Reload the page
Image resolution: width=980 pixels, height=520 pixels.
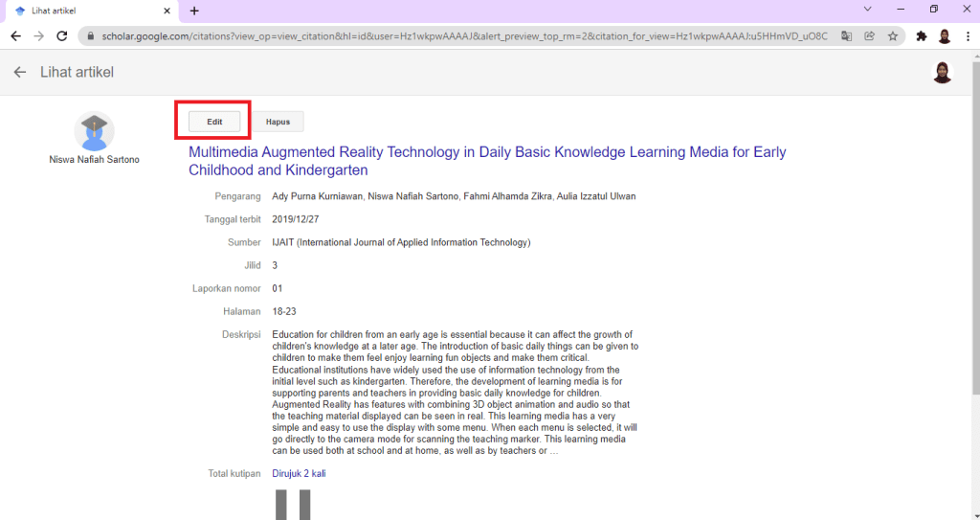coord(62,36)
